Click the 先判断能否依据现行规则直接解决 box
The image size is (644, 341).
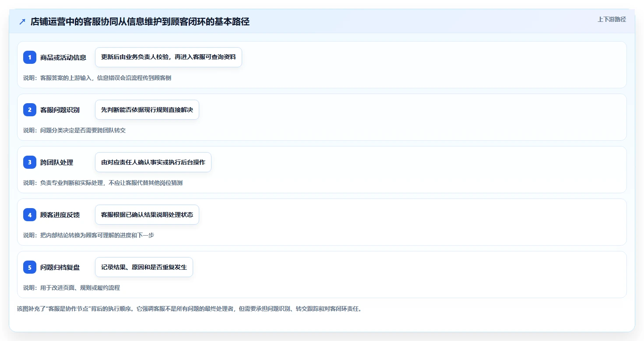pyautogui.click(x=147, y=110)
